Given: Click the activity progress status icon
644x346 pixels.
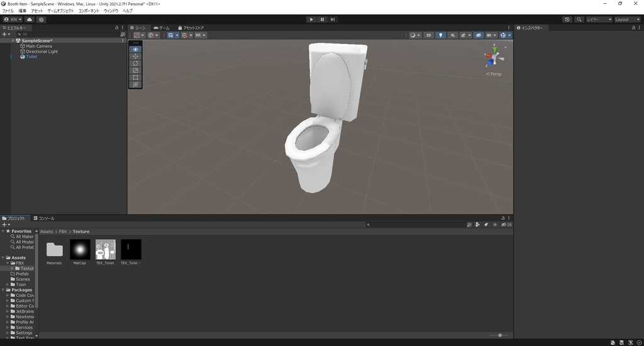Looking at the screenshot, I should coord(639,343).
